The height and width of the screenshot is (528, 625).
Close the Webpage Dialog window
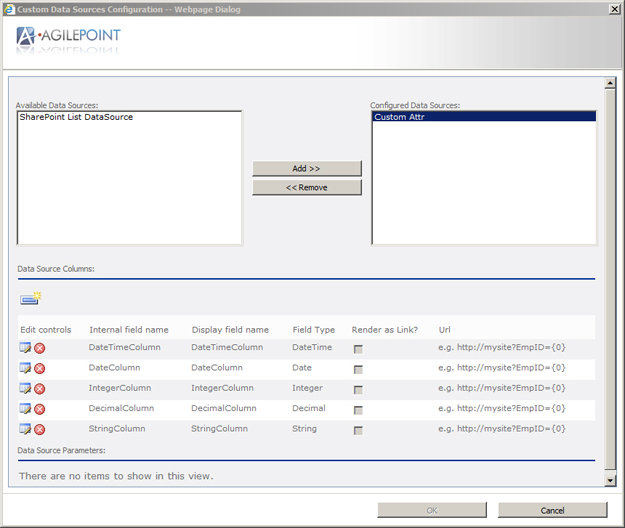612,8
